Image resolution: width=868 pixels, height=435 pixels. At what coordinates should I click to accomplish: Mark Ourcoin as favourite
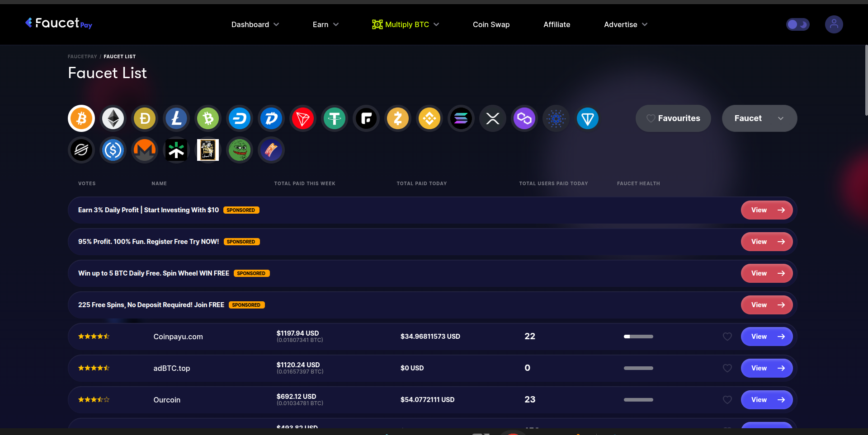pos(727,400)
